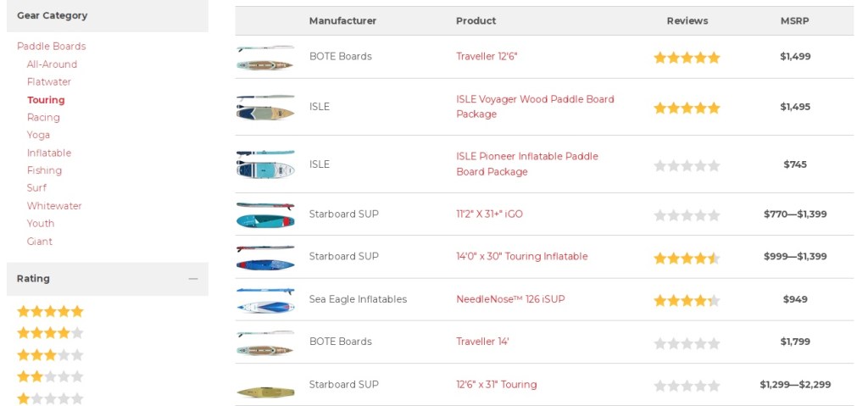Sort the table by Reviews column
The height and width of the screenshot is (406, 868).
(x=687, y=20)
